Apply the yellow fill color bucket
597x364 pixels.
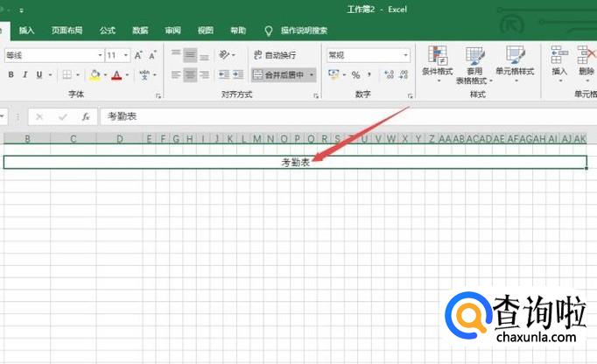[95, 74]
